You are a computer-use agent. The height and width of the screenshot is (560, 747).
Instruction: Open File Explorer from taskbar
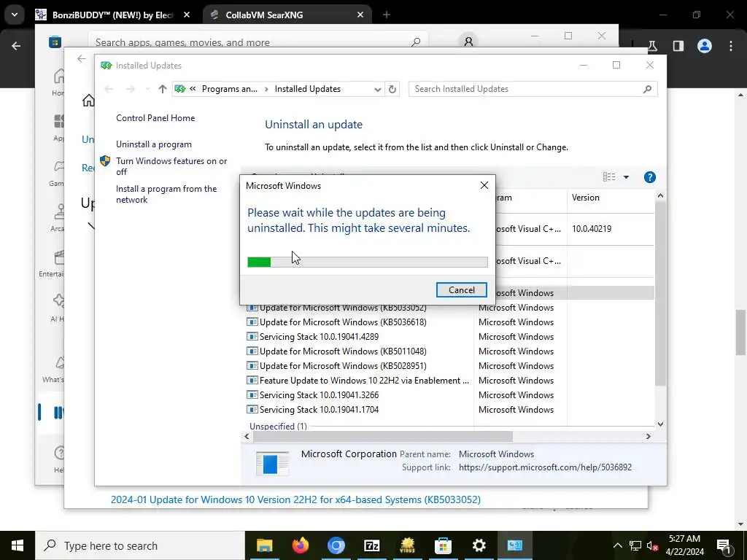point(264,545)
